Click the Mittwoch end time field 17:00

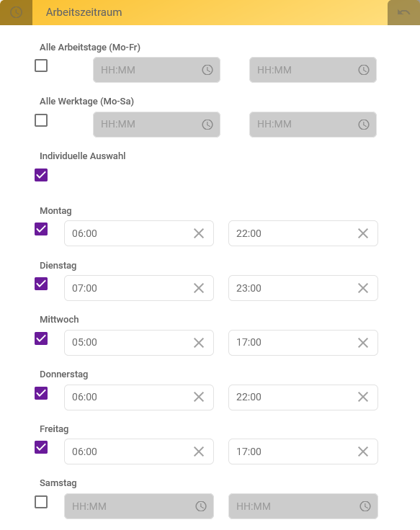coord(303,343)
